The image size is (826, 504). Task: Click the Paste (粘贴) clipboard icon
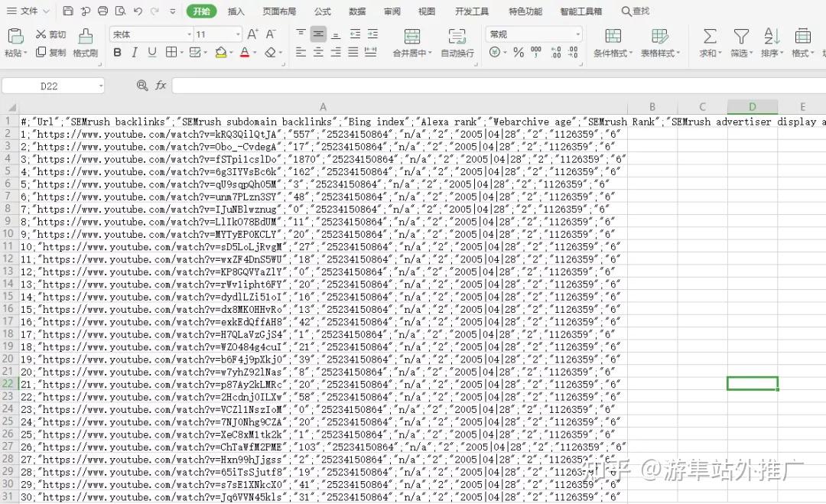[15, 36]
